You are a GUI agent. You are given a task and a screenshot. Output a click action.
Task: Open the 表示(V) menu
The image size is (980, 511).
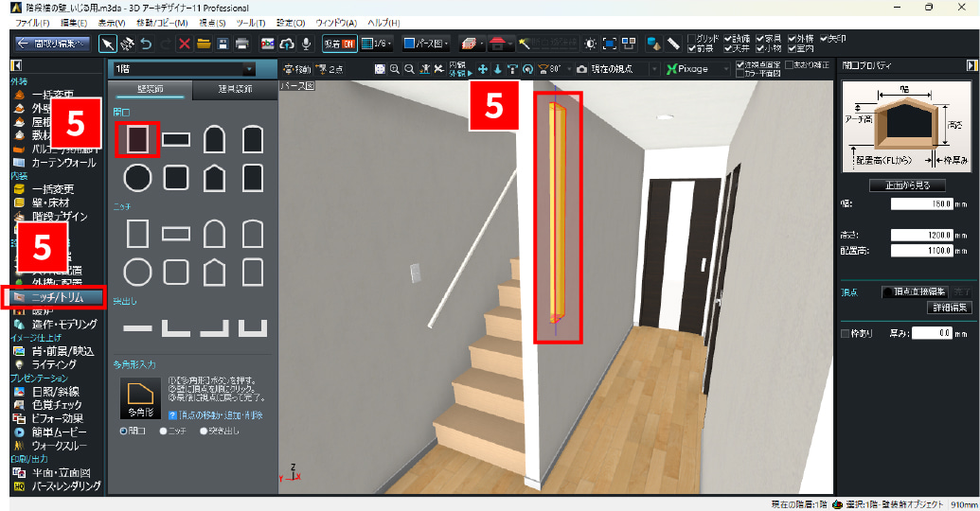tap(111, 23)
